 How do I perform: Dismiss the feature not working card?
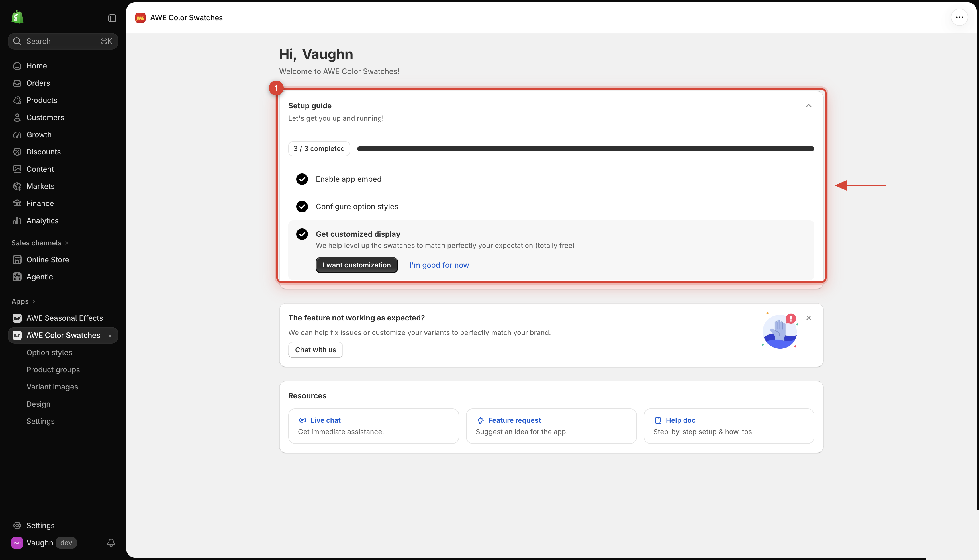(x=808, y=318)
